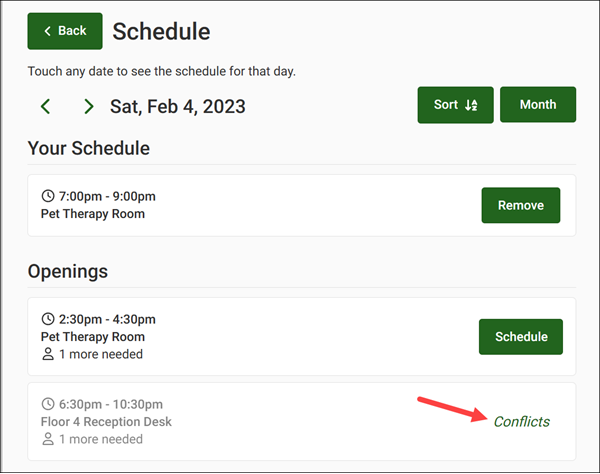Remove the 7:00pm Pet Therapy Room shift

pos(520,205)
